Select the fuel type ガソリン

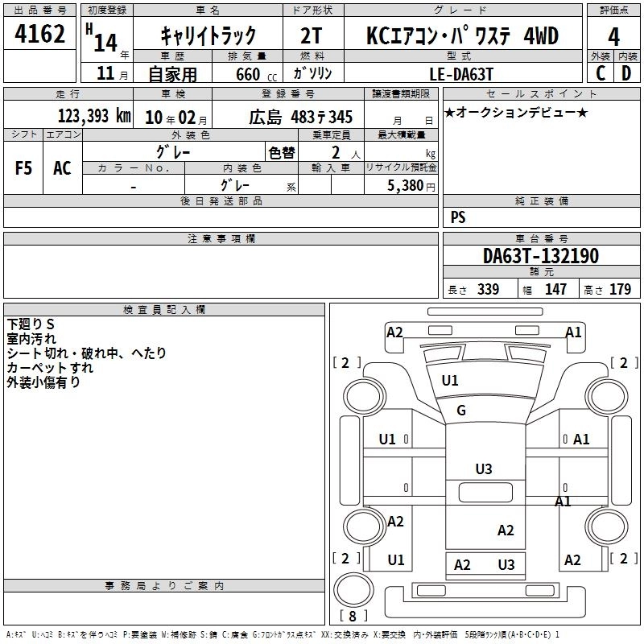[312, 73]
